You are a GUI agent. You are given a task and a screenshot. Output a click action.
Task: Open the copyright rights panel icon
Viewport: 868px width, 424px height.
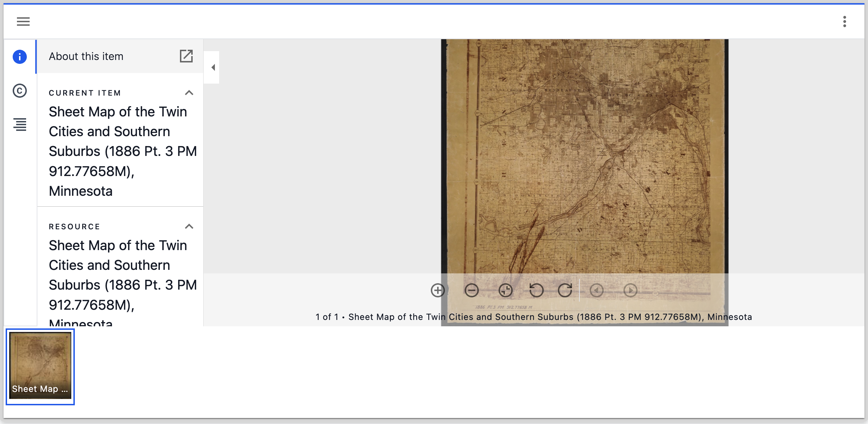coord(20,91)
